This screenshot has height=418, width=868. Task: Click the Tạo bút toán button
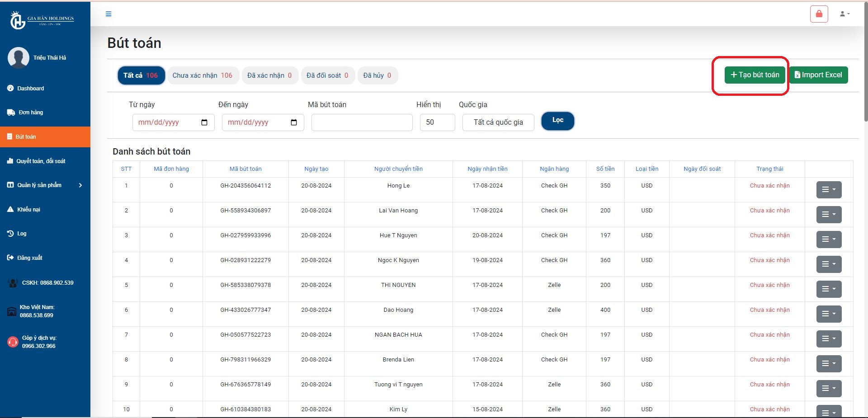(x=755, y=75)
